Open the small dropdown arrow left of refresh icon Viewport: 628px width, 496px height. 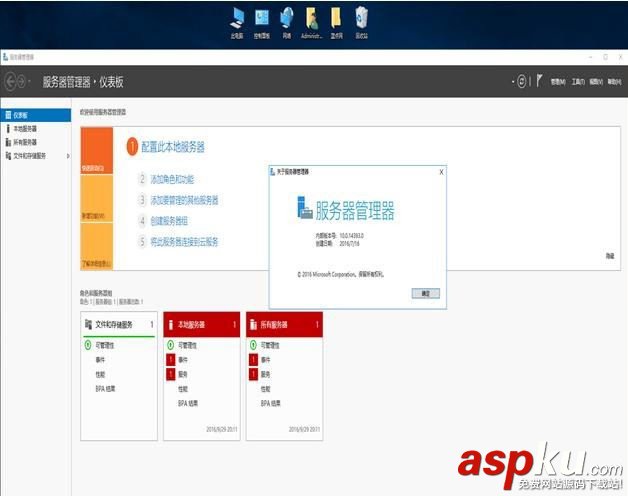(513, 82)
